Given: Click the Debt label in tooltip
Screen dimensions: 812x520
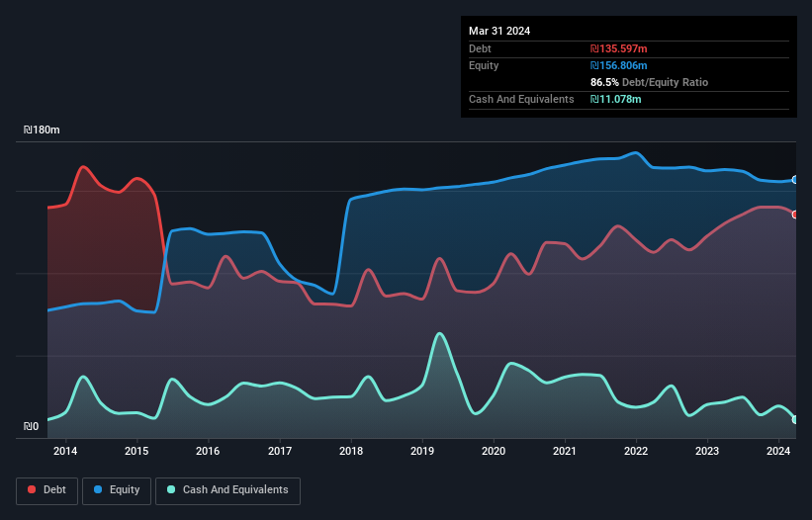Looking at the screenshot, I should pyautogui.click(x=480, y=48).
